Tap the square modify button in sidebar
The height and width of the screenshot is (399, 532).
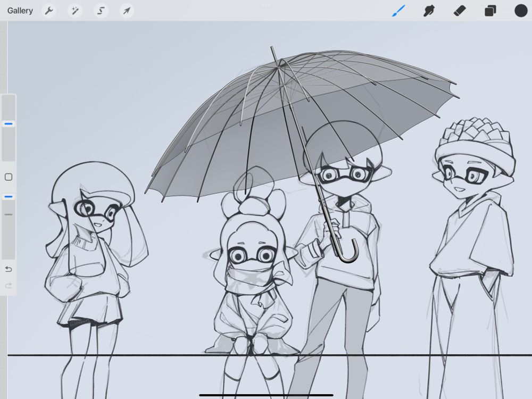[9, 177]
